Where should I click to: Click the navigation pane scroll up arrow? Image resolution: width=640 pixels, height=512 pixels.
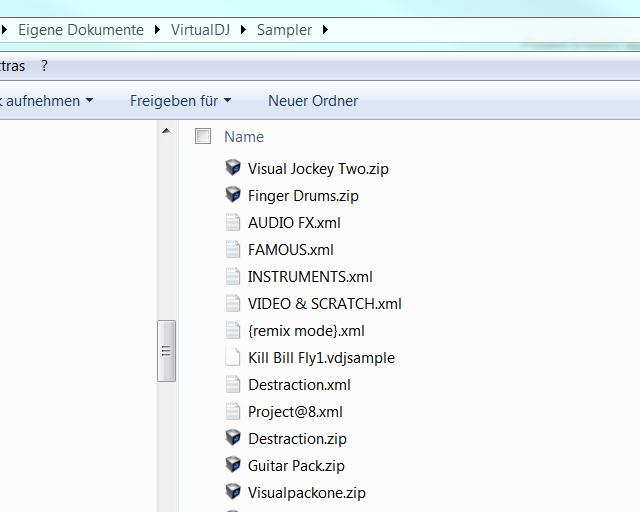coord(166,131)
